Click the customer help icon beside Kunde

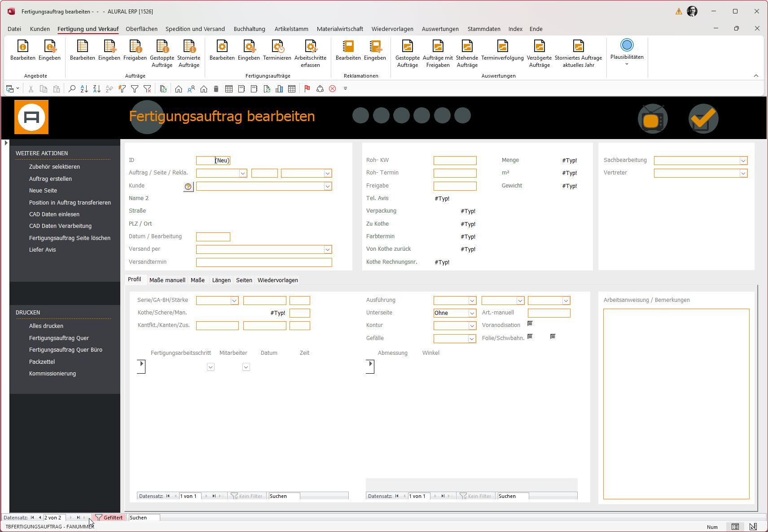[x=188, y=187]
